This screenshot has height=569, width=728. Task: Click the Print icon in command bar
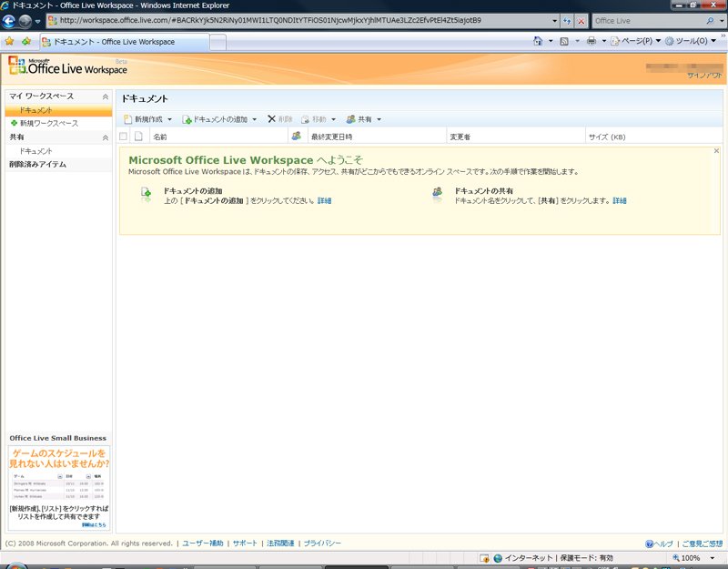pyautogui.click(x=591, y=41)
